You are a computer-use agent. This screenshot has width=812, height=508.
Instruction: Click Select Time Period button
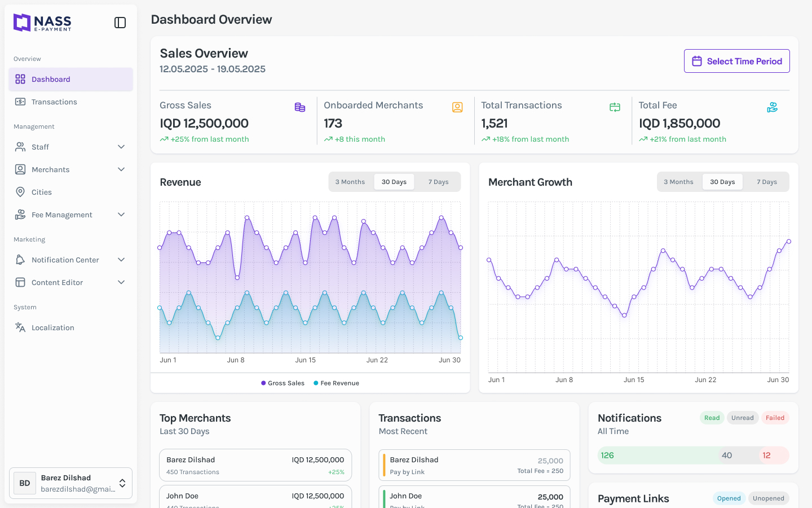pyautogui.click(x=737, y=61)
